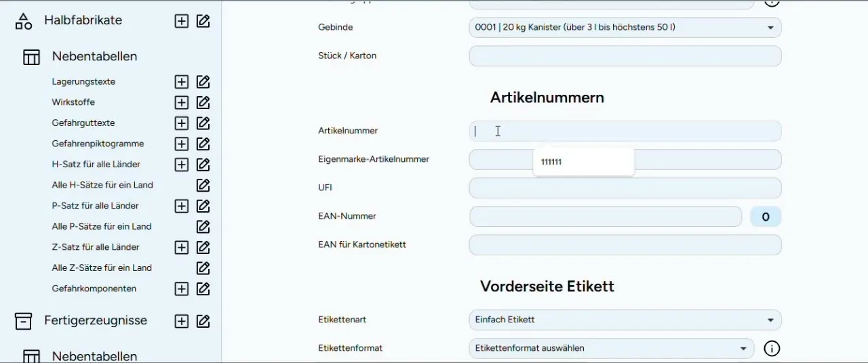Edit Alle H-Sätze für ein Land
This screenshot has width=868, height=363.
(203, 186)
